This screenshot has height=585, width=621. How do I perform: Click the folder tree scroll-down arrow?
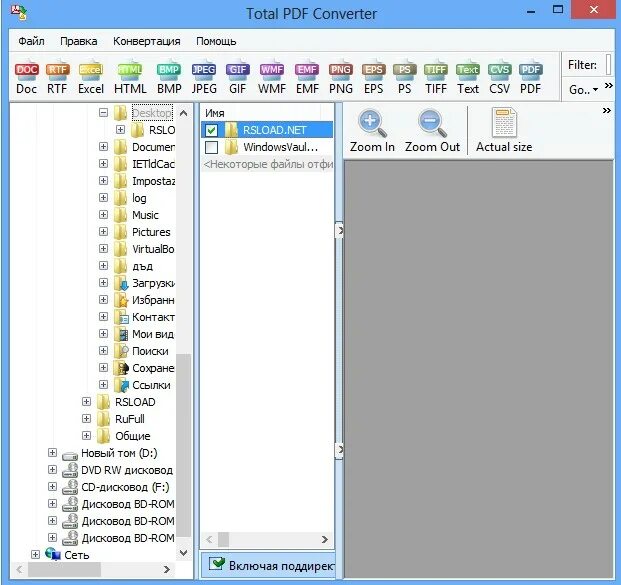click(183, 552)
